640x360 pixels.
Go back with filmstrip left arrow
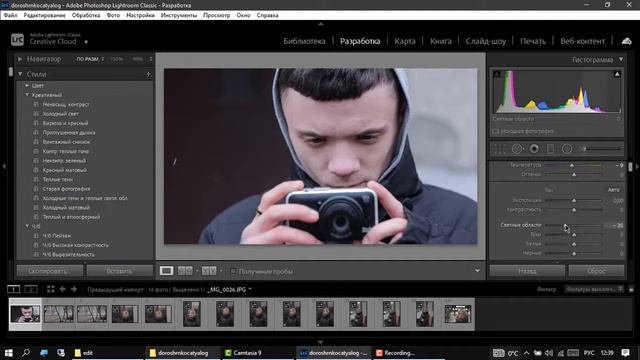click(x=62, y=289)
